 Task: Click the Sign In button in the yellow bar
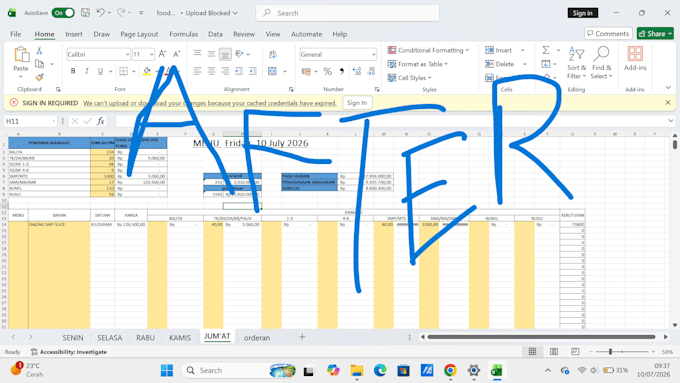tap(357, 103)
